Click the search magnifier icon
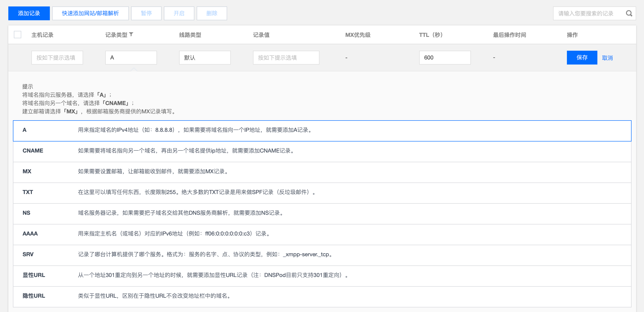The width and height of the screenshot is (644, 312). [629, 13]
